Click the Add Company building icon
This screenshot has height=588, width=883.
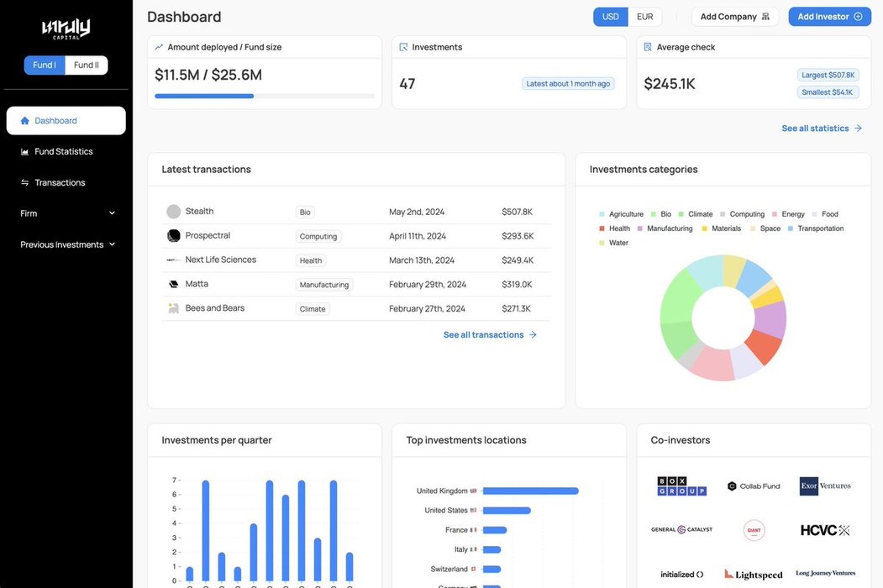coord(765,17)
